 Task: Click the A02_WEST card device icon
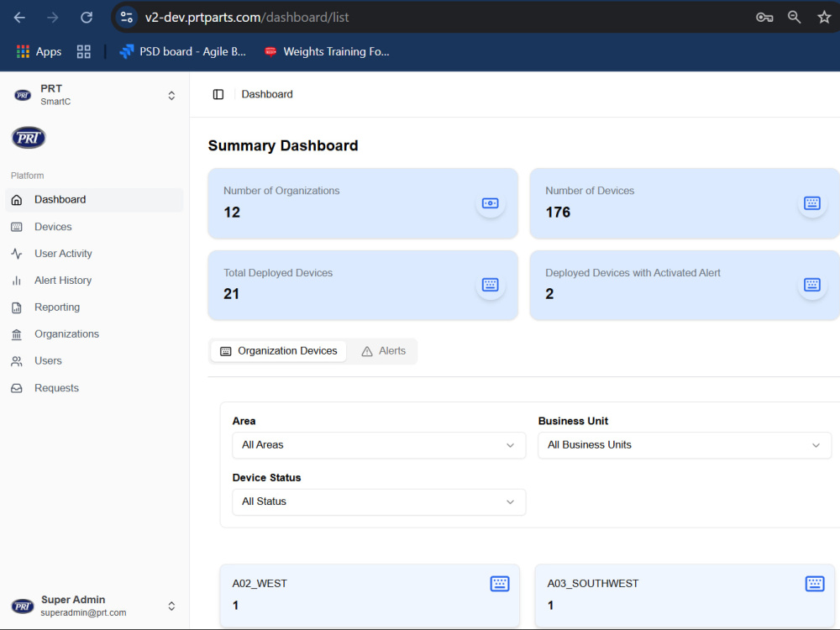tap(500, 584)
